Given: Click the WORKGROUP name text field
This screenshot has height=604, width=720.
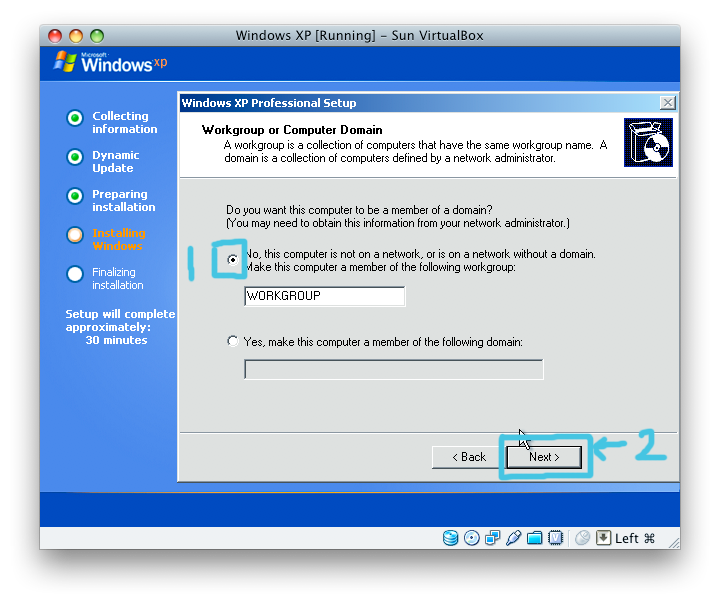Looking at the screenshot, I should click(x=325, y=296).
